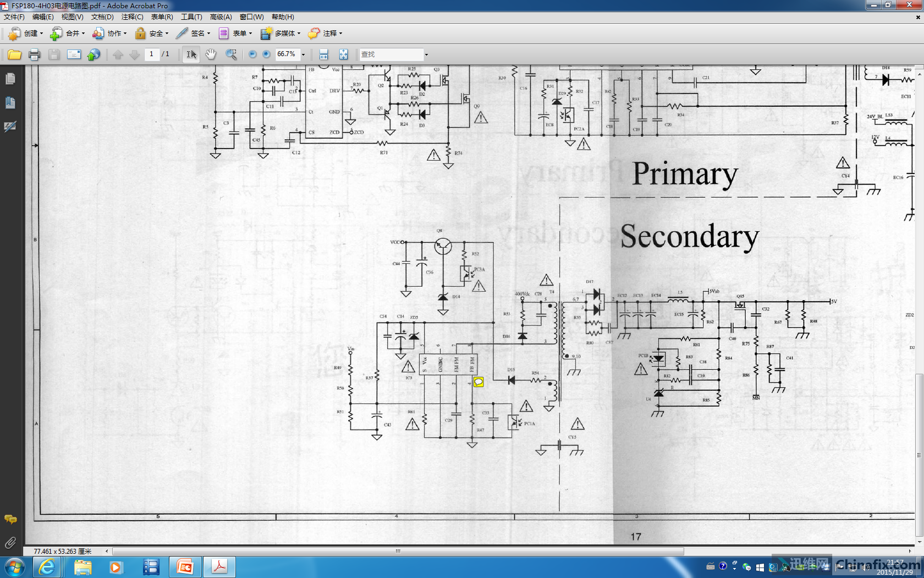
Task: Click the page number input field
Action: 151,54
